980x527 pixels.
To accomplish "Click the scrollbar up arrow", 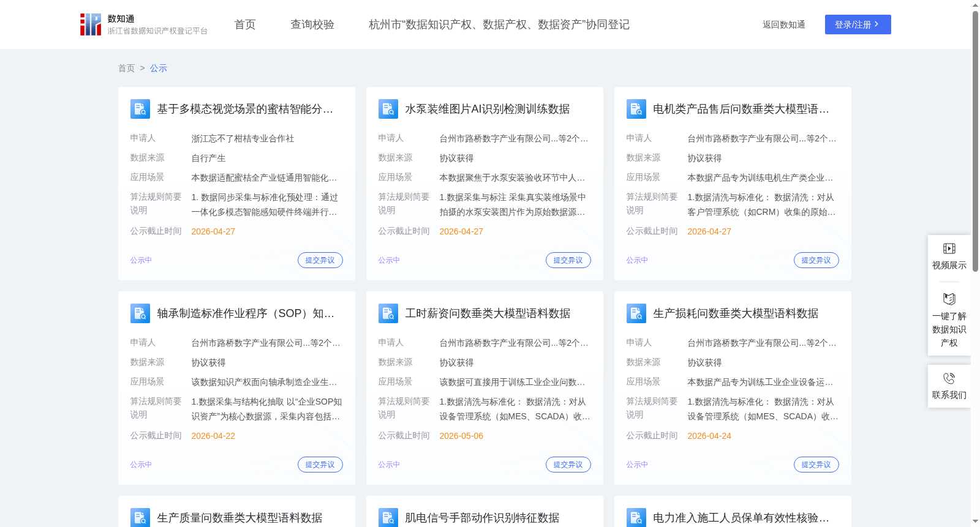I will click(975, 5).
